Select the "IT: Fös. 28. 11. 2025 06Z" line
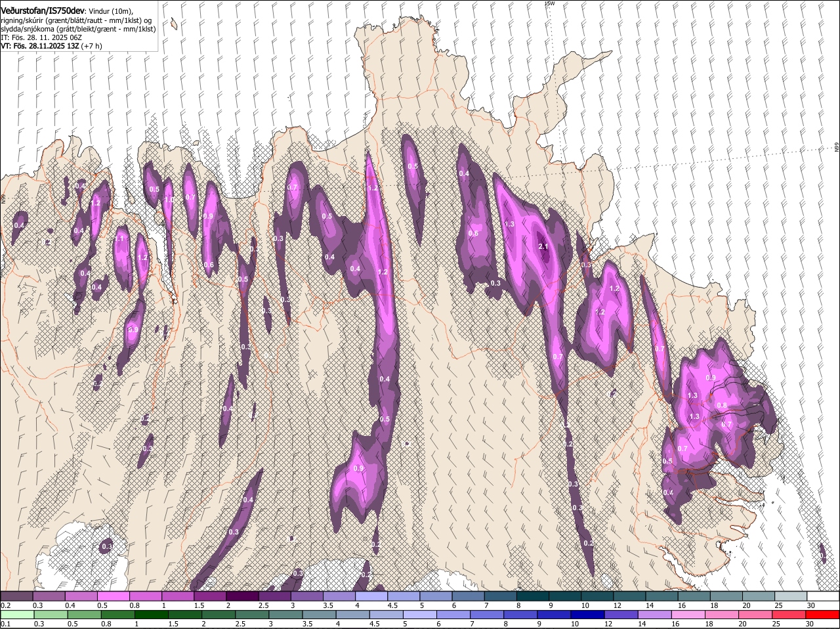This screenshot has width=840, height=629. (x=41, y=37)
